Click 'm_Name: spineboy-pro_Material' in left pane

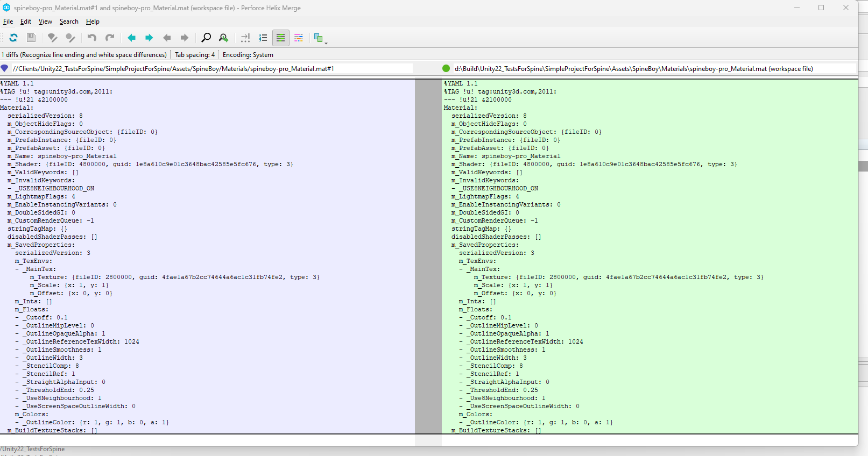(62, 156)
